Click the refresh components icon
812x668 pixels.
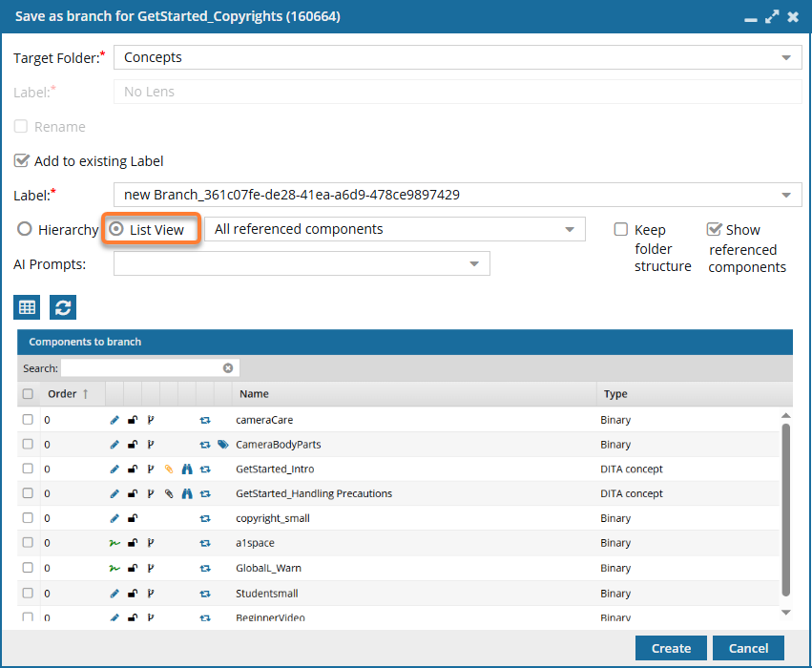[x=63, y=307]
